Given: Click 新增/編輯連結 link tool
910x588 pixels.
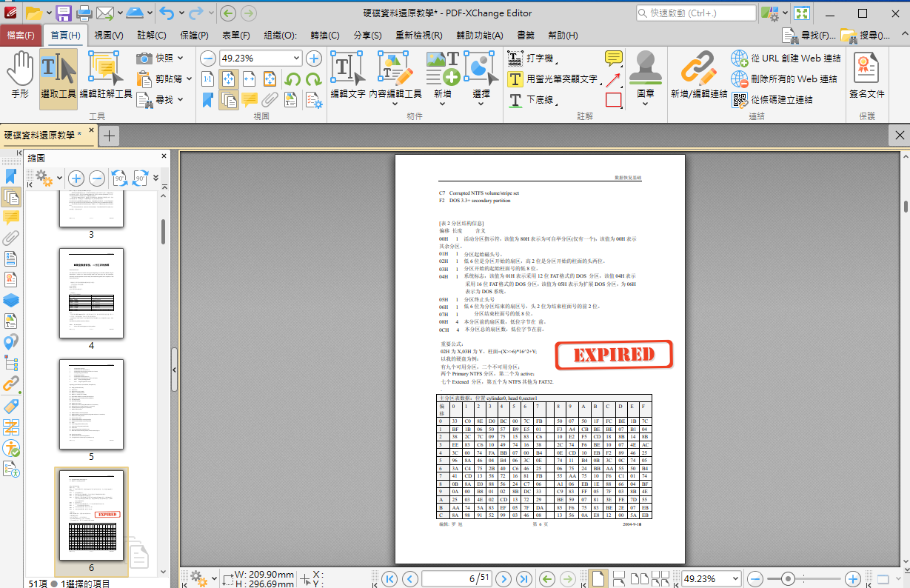Looking at the screenshot, I should [x=698, y=76].
